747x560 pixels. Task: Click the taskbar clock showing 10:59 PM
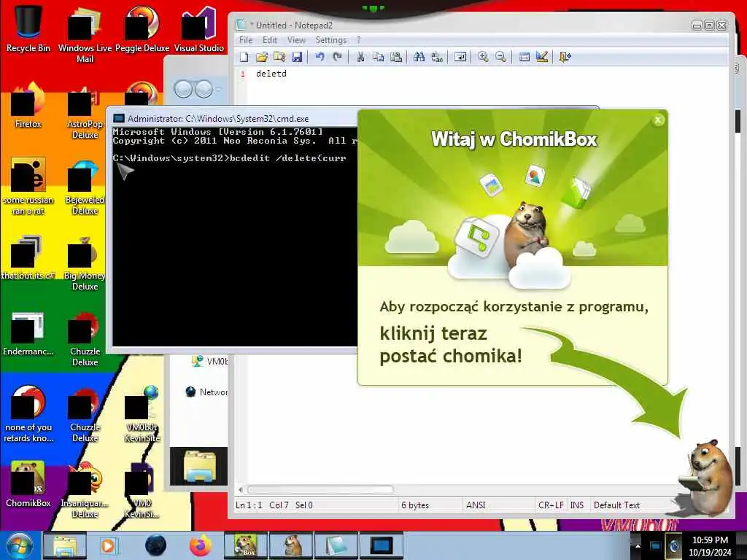[710, 546]
